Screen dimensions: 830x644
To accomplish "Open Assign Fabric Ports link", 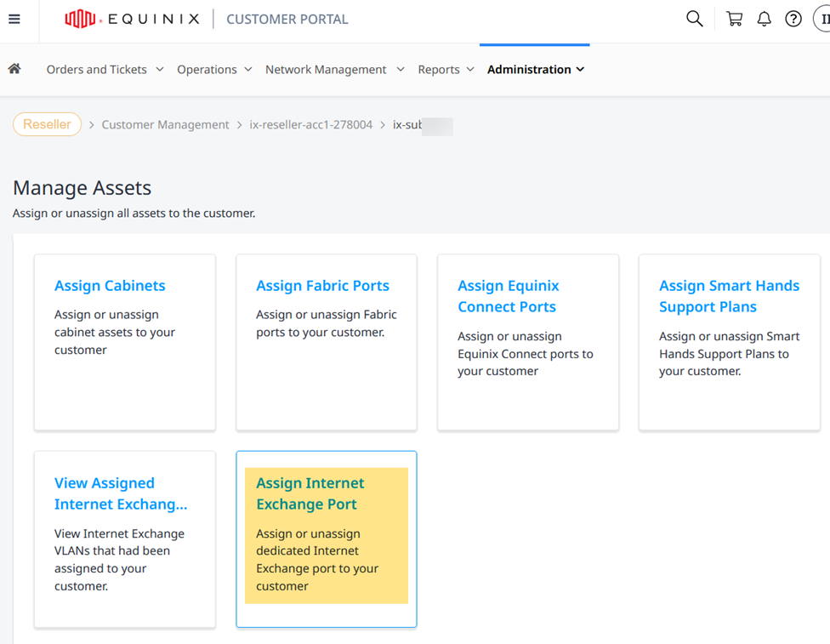I will click(323, 286).
